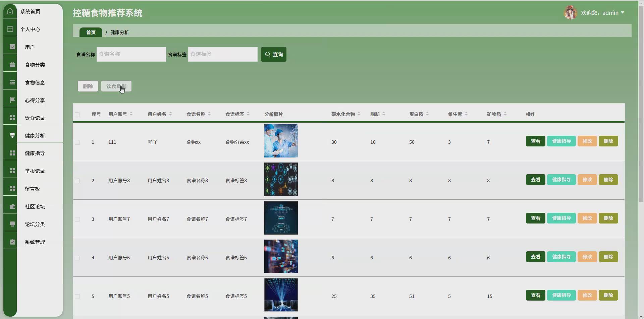
Task: Click the home icon in the sidebar
Action: 10,11
